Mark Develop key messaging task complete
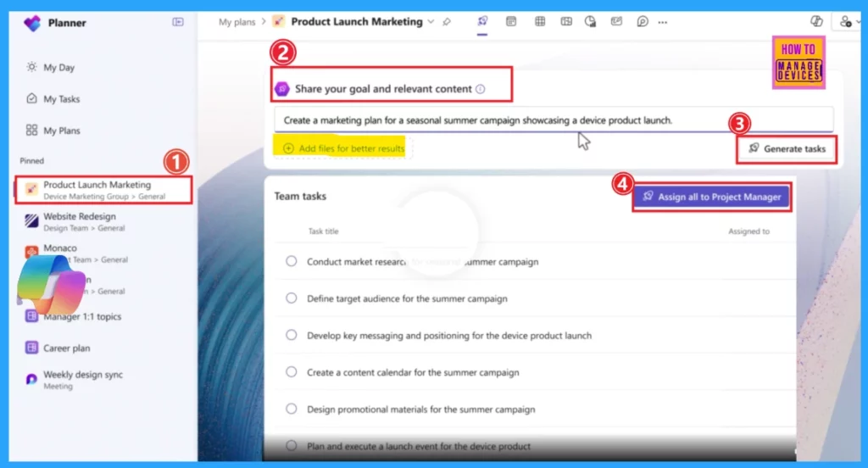Viewport: 868px width, 468px height. [x=292, y=335]
